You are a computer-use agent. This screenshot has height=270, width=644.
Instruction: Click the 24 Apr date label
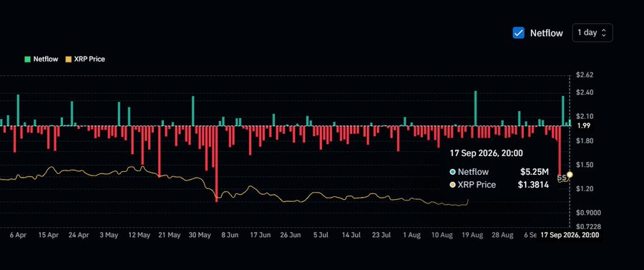pyautogui.click(x=79, y=236)
